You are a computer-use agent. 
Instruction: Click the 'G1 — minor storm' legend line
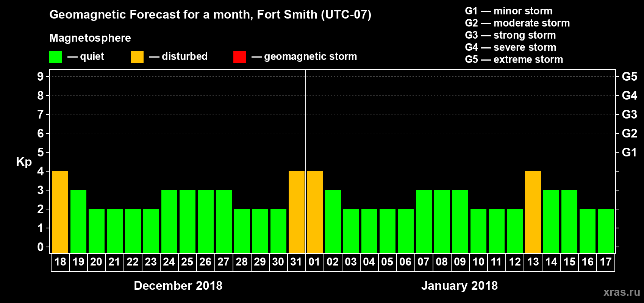[x=508, y=11]
